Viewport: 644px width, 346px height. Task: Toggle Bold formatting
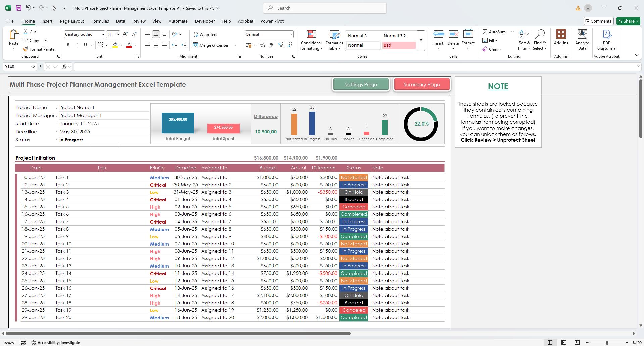68,45
